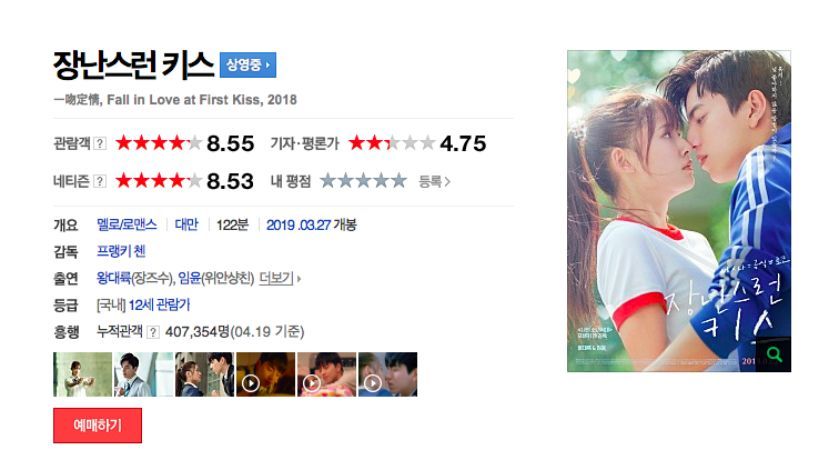Open actor 왕대륙 profile link
The height and width of the screenshot is (460, 829).
click(x=114, y=278)
